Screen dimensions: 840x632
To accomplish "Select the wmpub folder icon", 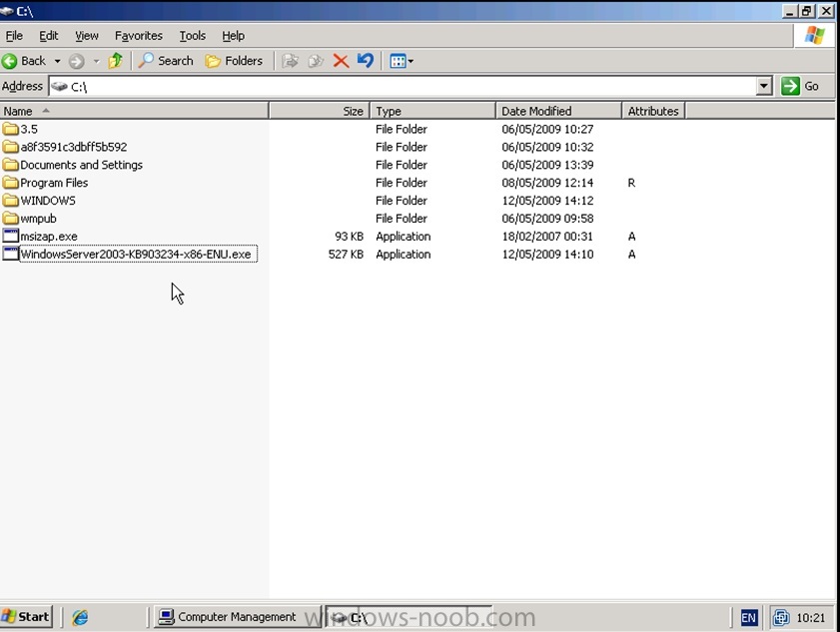I will pos(10,218).
